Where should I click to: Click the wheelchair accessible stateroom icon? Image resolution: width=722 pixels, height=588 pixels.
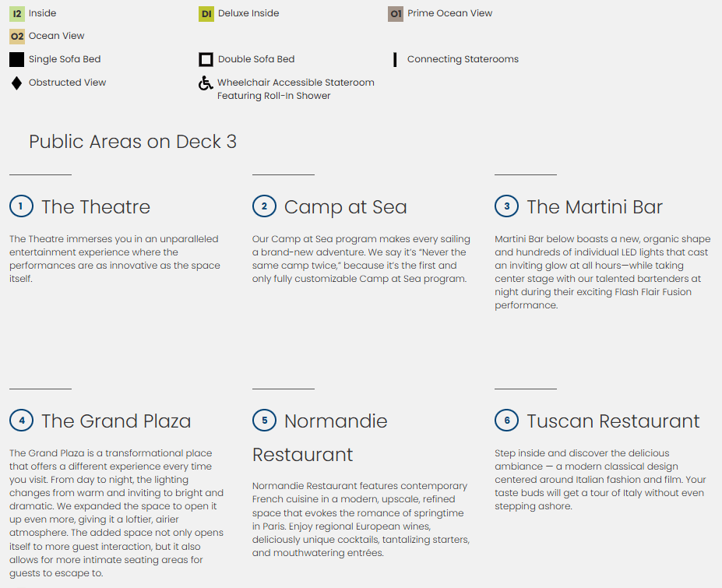coord(206,83)
